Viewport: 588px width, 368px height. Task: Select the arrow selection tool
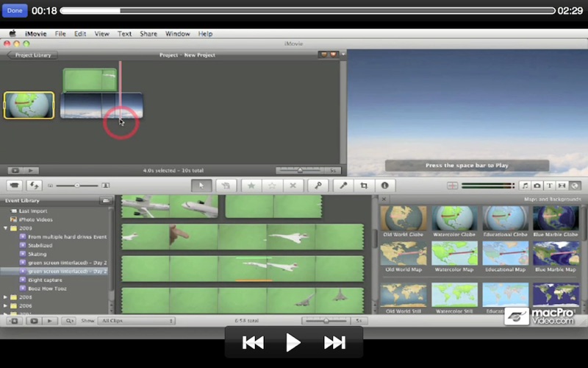point(201,185)
